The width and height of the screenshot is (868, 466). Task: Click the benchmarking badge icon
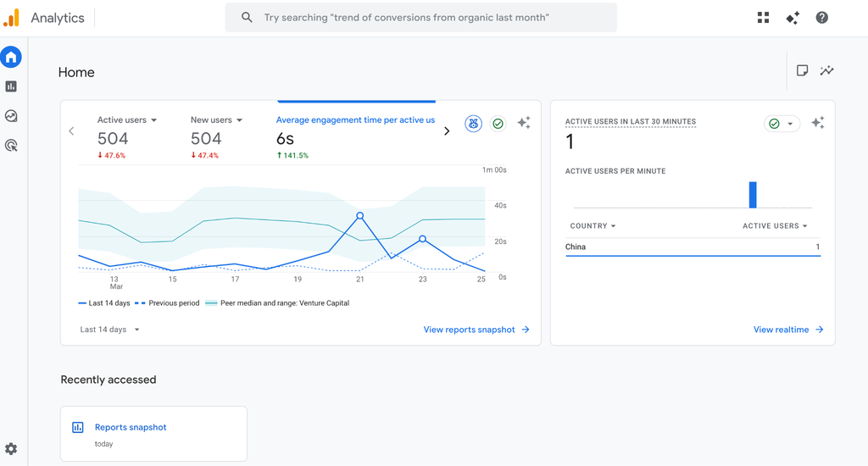473,124
